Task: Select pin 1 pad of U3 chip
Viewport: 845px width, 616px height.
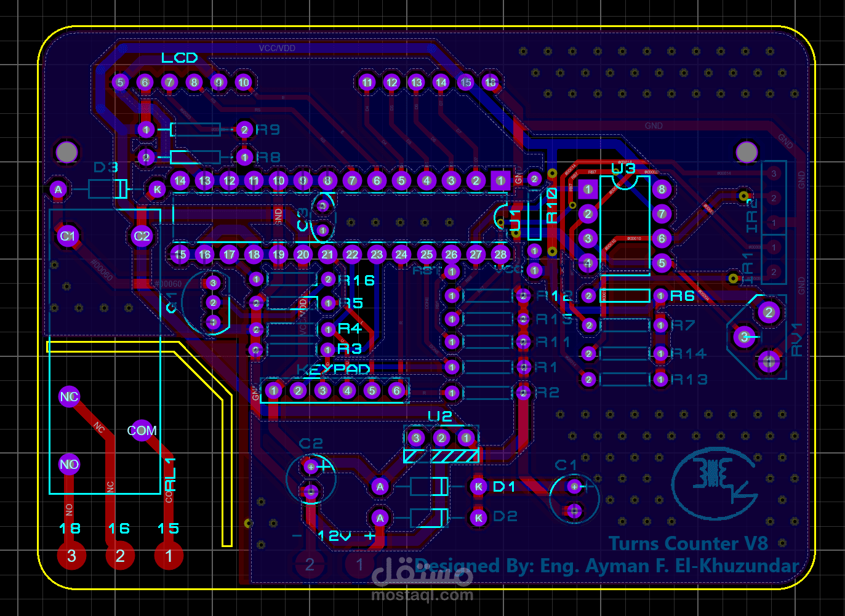Action: coord(587,189)
